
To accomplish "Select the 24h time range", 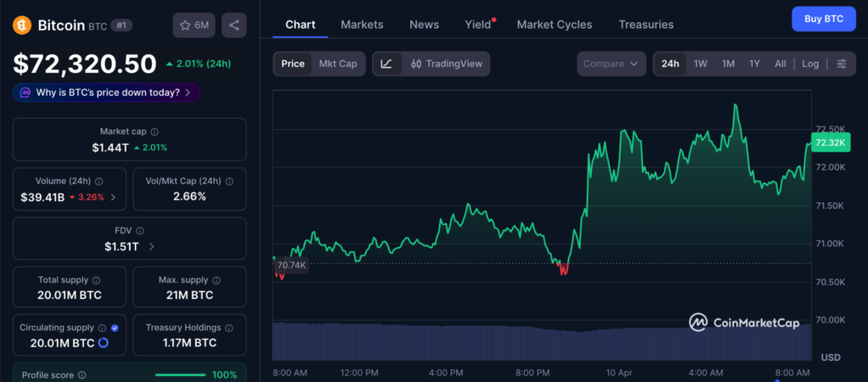I will click(x=670, y=64).
